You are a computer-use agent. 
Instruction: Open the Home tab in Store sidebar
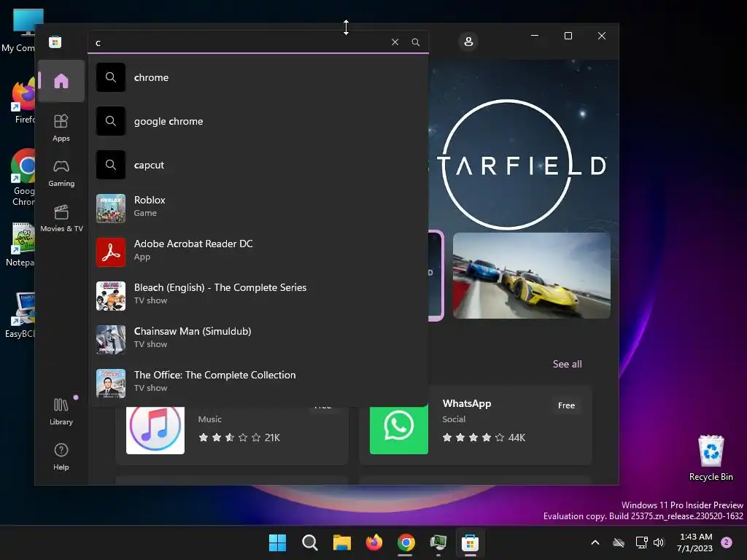61,81
